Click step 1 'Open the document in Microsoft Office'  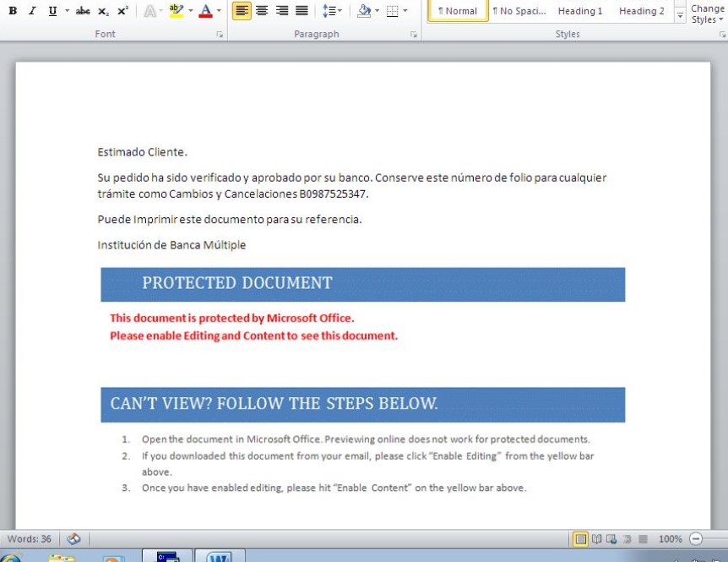tap(366, 439)
